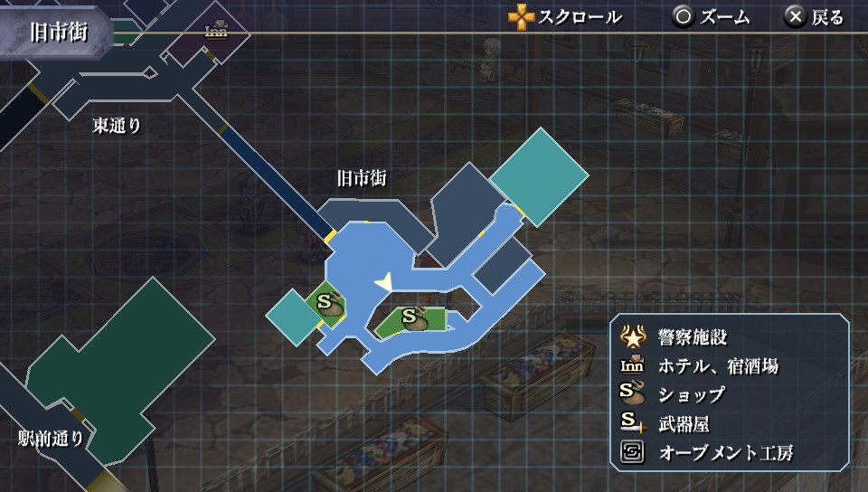Screen dimensions: 868x492
Task: Click the shop bag legend icon
Action: [x=632, y=393]
